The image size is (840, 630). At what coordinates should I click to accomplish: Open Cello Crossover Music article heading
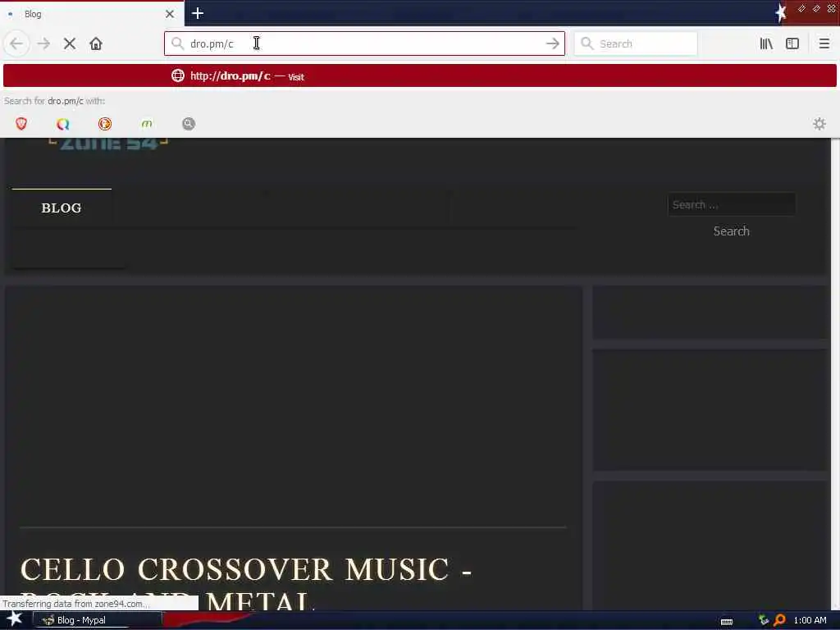coord(246,584)
